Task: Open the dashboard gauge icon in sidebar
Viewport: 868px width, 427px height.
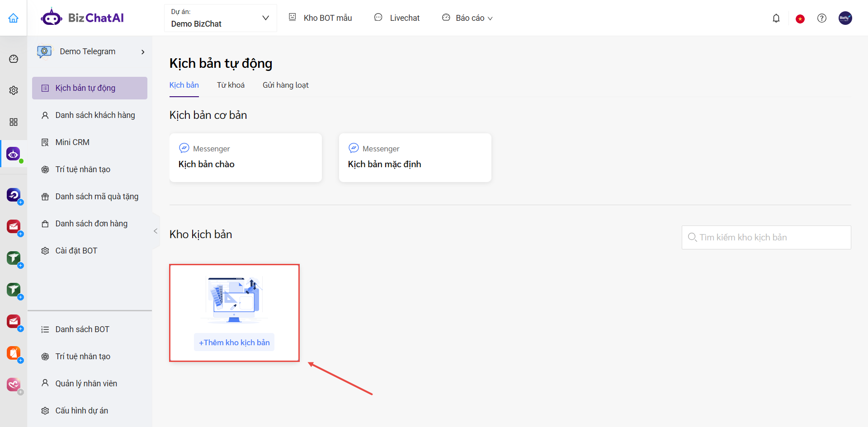Action: click(x=14, y=59)
